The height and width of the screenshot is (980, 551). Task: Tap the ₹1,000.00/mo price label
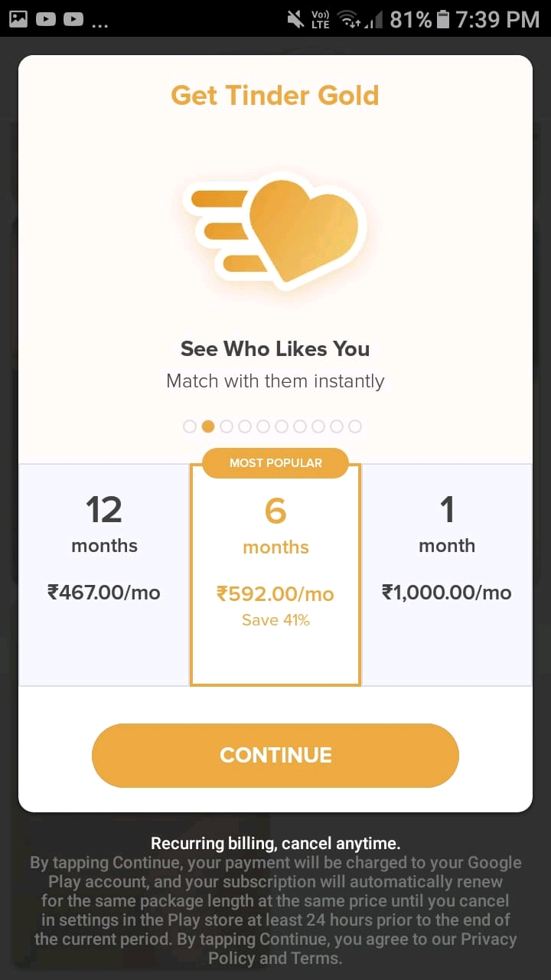coord(446,592)
